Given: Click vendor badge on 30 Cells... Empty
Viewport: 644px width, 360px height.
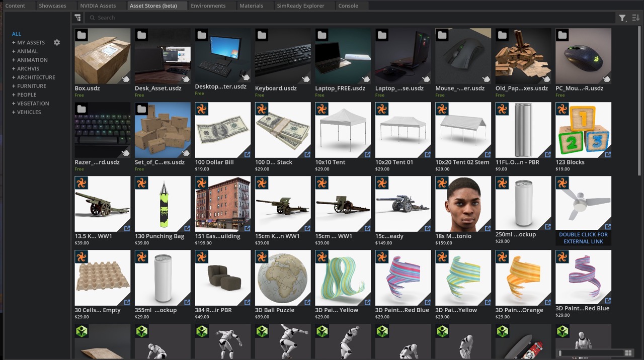Looking at the screenshot, I should pos(82,257).
